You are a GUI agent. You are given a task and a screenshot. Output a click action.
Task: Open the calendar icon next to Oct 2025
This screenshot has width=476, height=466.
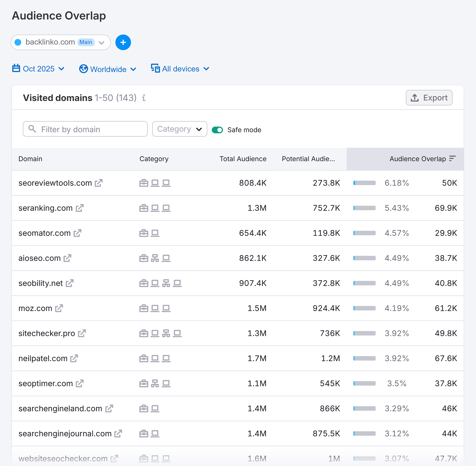coord(16,69)
